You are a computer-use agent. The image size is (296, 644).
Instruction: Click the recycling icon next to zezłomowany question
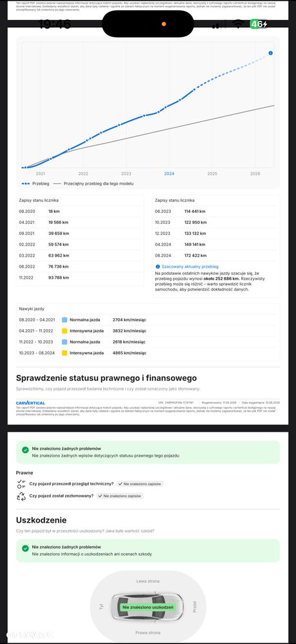(21, 497)
